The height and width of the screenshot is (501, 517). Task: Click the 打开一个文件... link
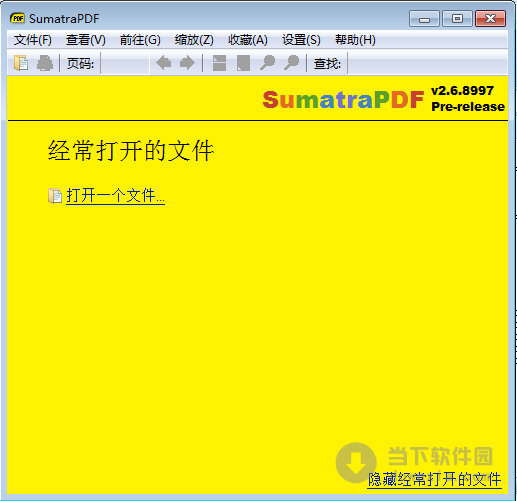pos(115,196)
